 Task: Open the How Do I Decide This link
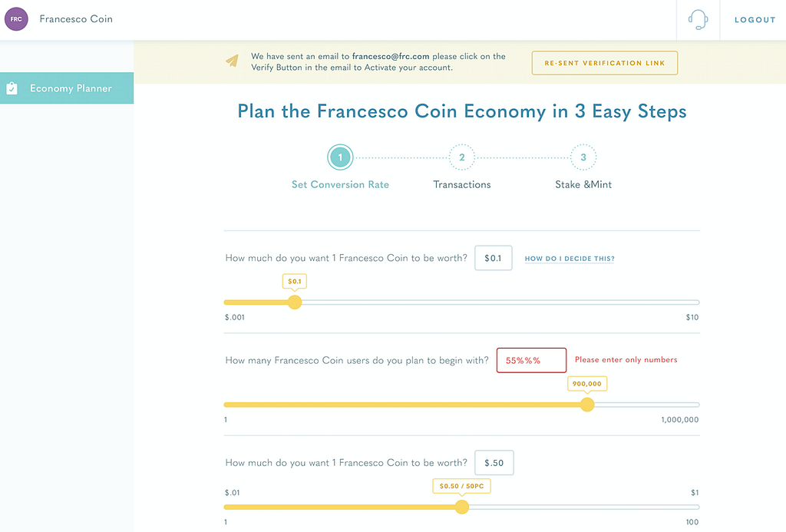570,259
